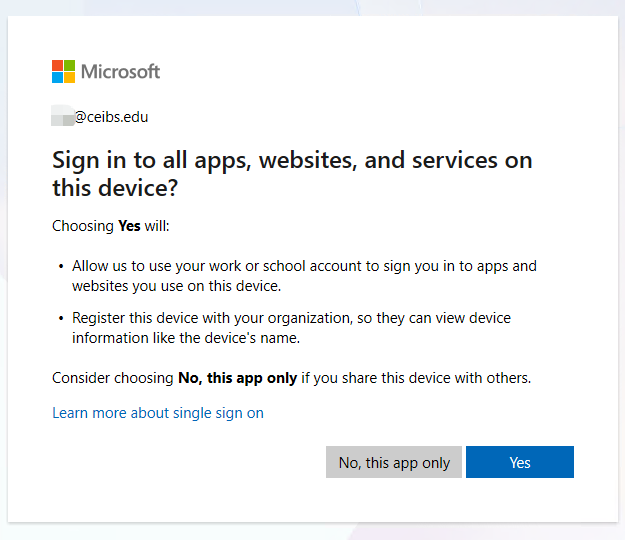Click the blue square in Microsoft logo
The image size is (625, 540).
(57, 77)
